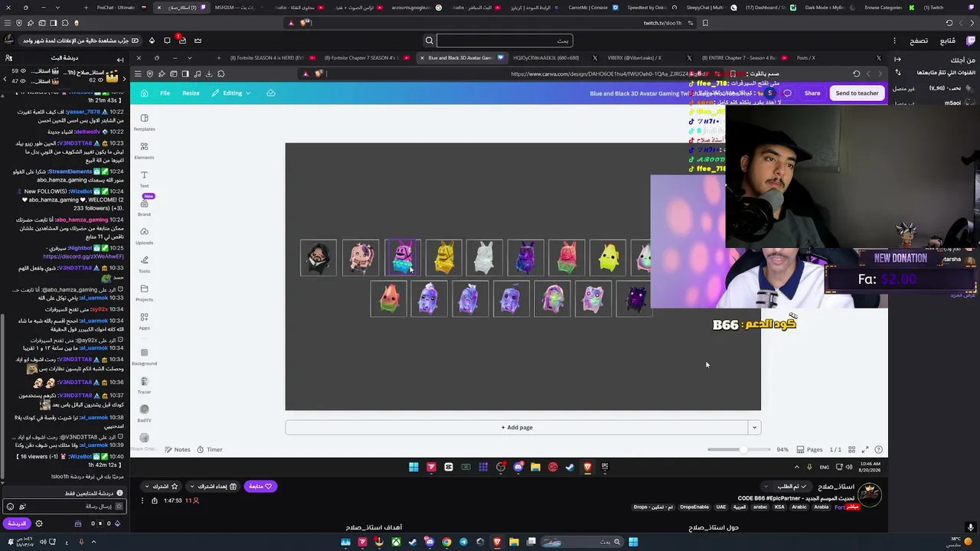980x551 pixels.
Task: Open the Elements panel in Canva
Action: pyautogui.click(x=144, y=150)
